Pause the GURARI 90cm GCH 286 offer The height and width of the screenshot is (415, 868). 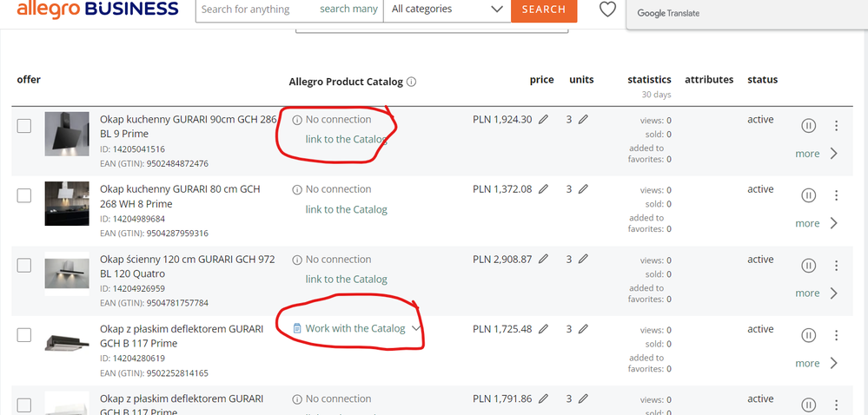coord(808,126)
